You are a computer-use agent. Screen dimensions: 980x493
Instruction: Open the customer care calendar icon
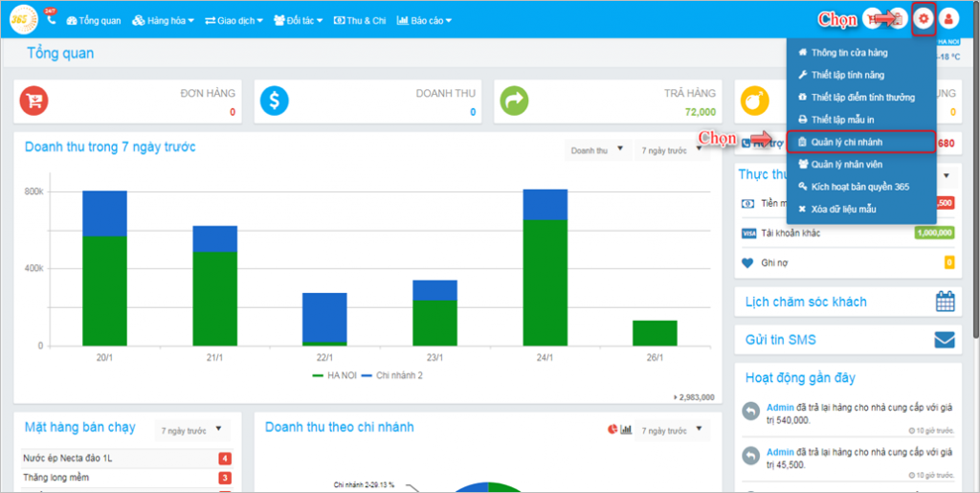coord(946,302)
